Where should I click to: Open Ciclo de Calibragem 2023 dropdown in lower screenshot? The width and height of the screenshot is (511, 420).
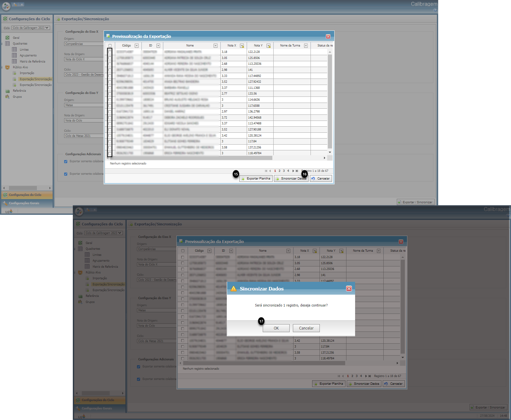click(104, 233)
